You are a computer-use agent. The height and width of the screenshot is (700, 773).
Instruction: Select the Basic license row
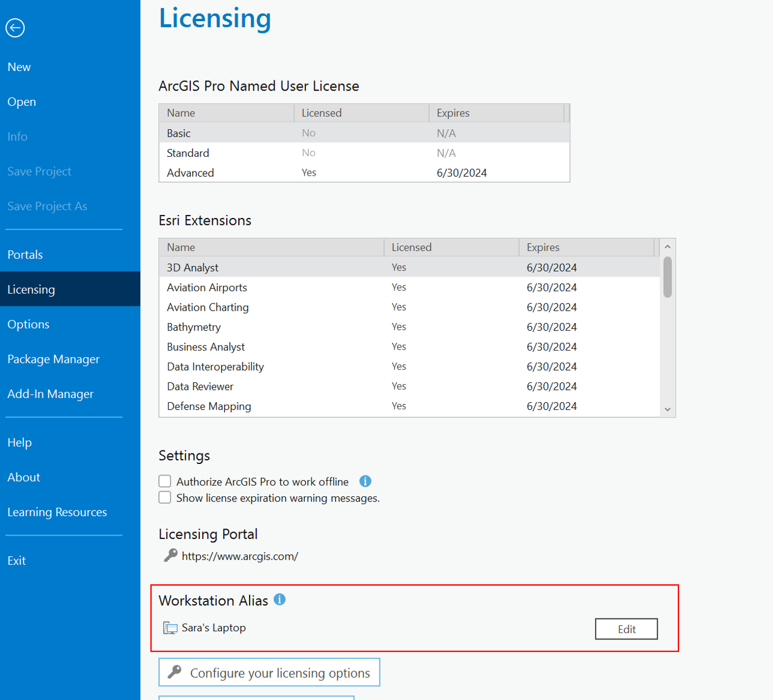coord(364,133)
